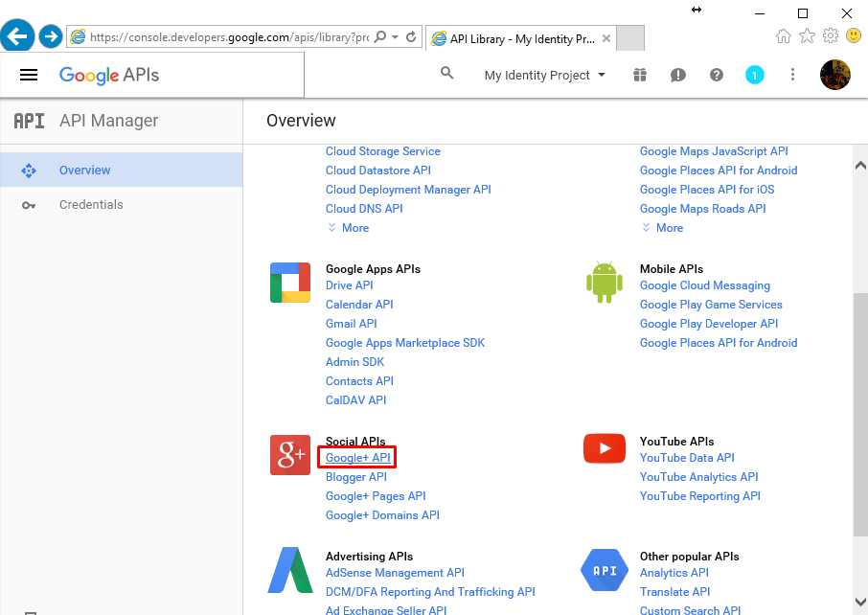Click the search magnifier icon in header
The image size is (868, 615).
(x=446, y=74)
